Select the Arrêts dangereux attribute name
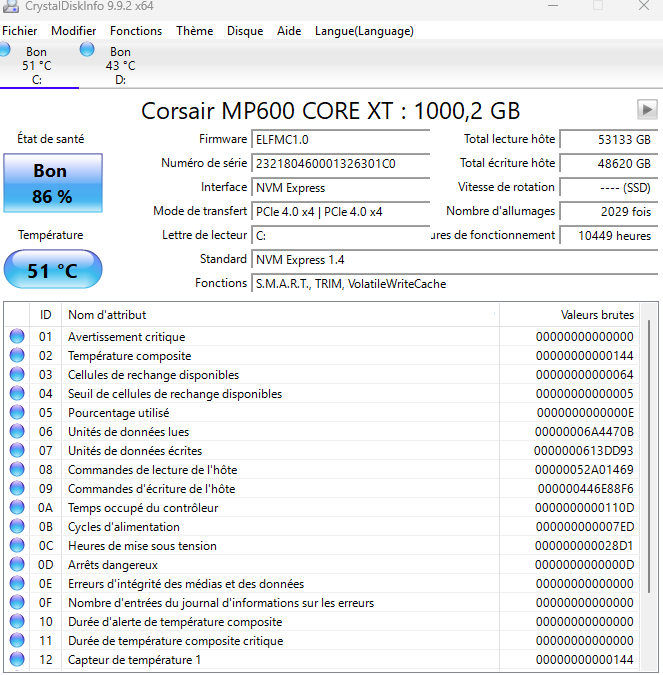The height and width of the screenshot is (675, 663). point(113,565)
